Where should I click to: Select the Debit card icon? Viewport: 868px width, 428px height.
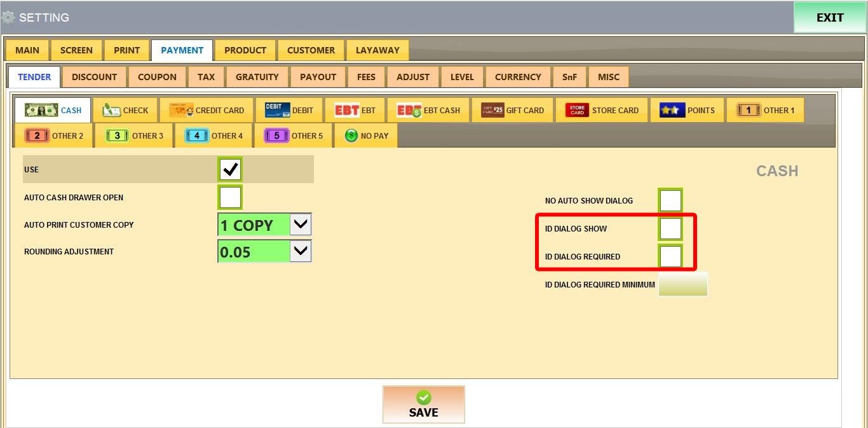tap(277, 110)
